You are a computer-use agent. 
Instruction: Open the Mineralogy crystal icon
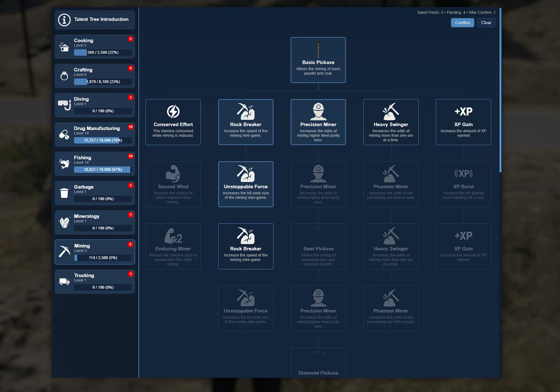click(64, 222)
